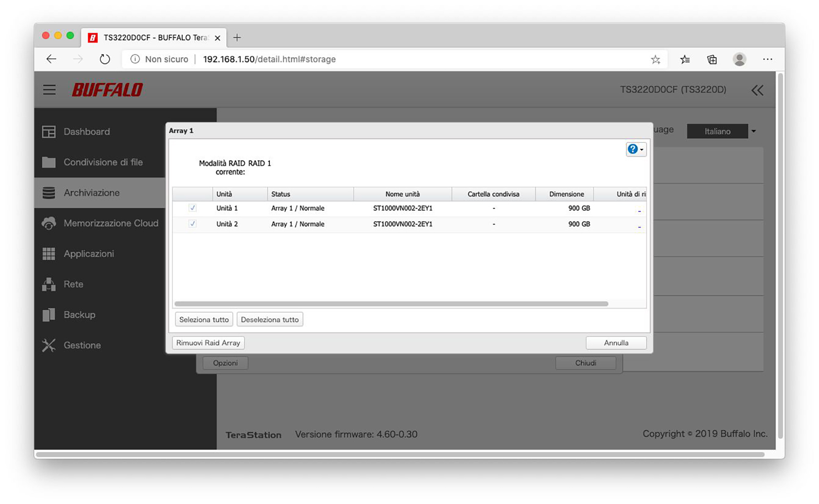Open the help dropdown in Array 1 dialog
This screenshot has width=819, height=504.
tap(636, 149)
